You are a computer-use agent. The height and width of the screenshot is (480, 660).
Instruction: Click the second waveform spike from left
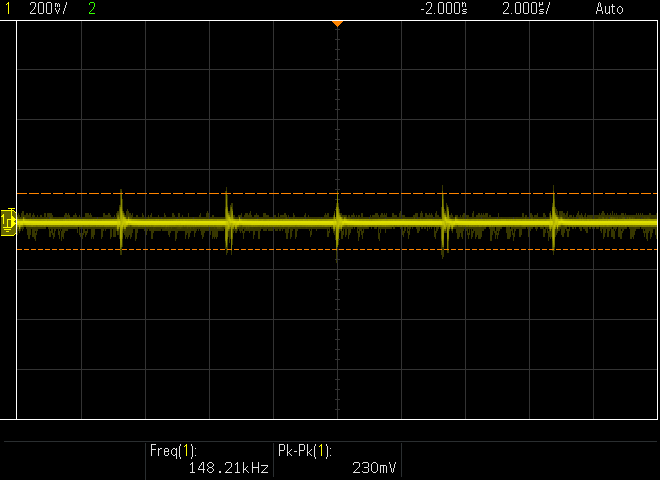228,218
